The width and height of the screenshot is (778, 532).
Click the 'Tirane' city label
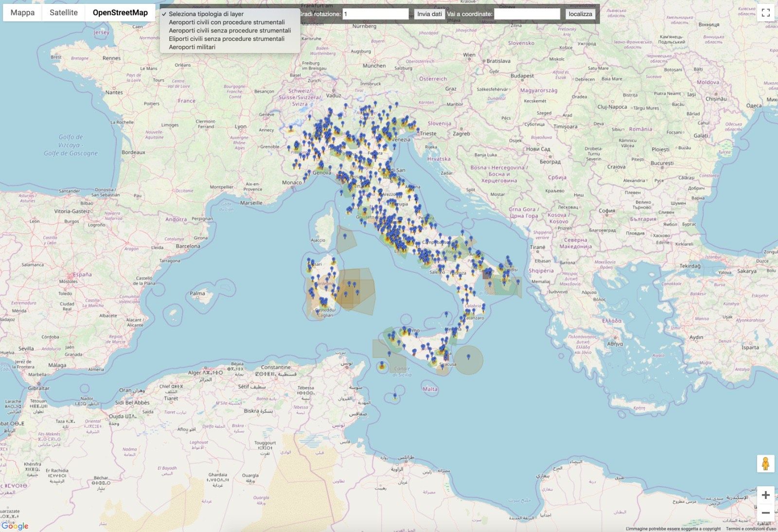(538, 247)
